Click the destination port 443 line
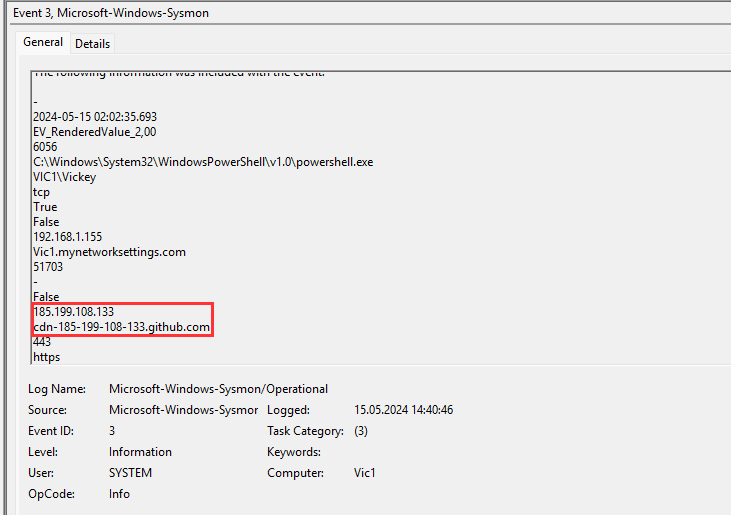 coord(42,342)
